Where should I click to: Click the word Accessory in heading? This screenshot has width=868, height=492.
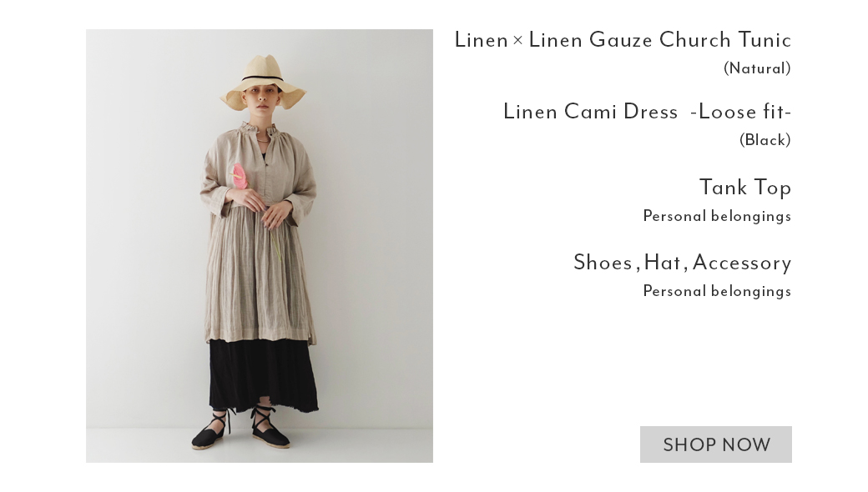point(742,264)
